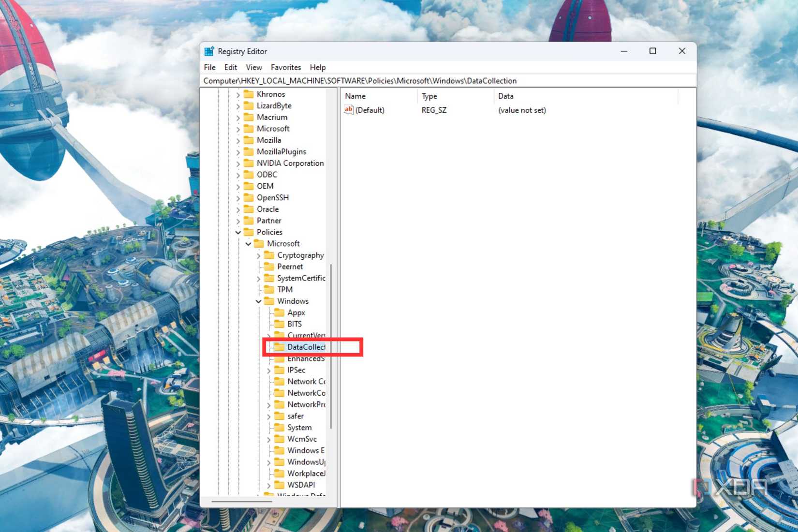Open the View menu

click(x=253, y=67)
